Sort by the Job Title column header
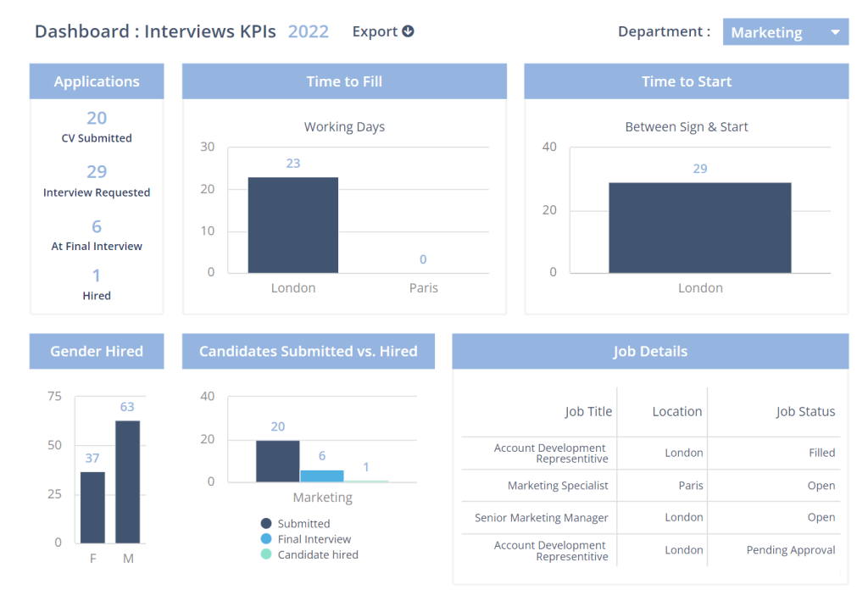 (x=588, y=411)
